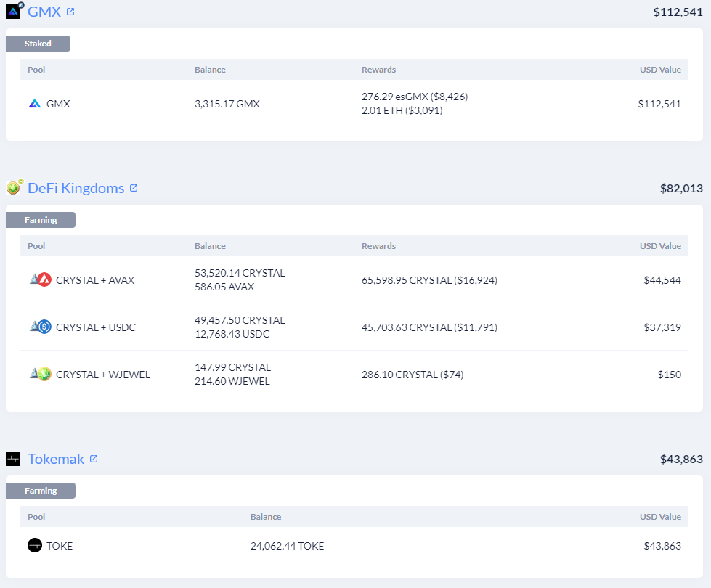Click 24,062.44 TOKE balance
The image size is (711, 588).
tap(287, 546)
